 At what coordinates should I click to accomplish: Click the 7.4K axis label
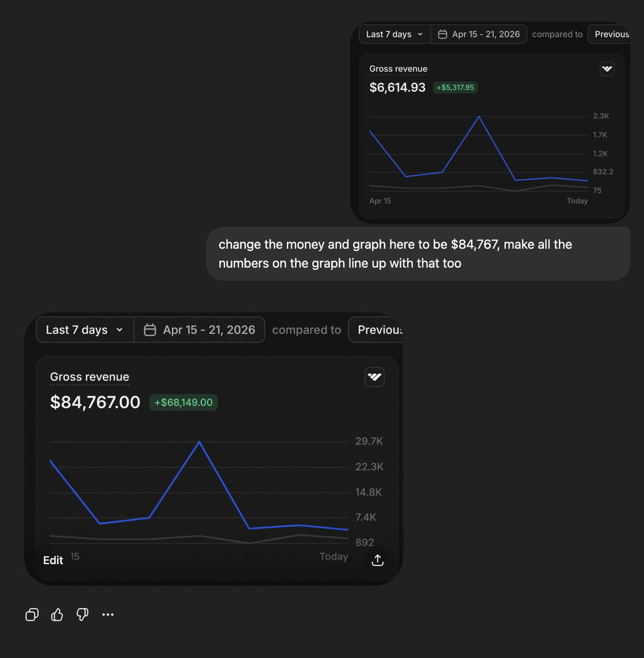pyautogui.click(x=366, y=517)
